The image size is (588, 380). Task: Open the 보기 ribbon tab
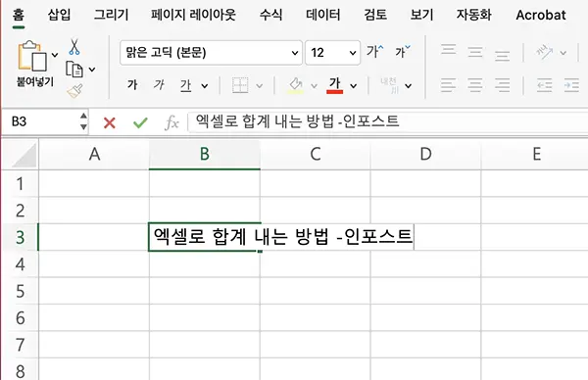(x=421, y=15)
